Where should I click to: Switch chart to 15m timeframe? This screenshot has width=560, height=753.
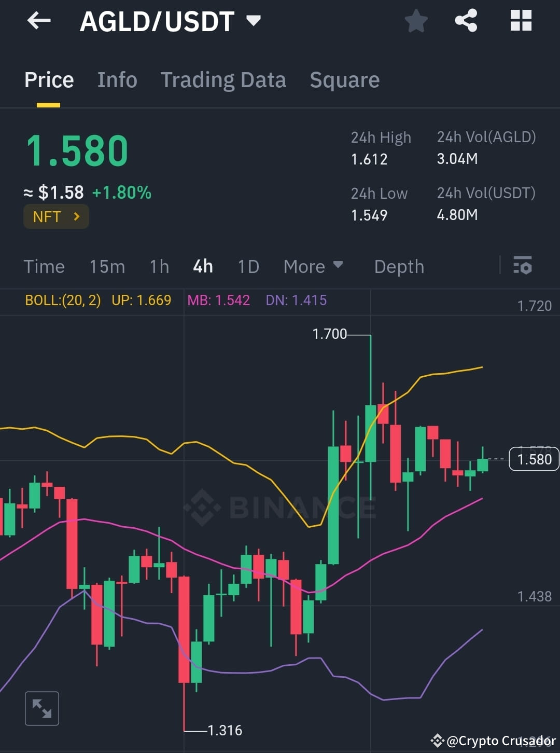click(107, 266)
